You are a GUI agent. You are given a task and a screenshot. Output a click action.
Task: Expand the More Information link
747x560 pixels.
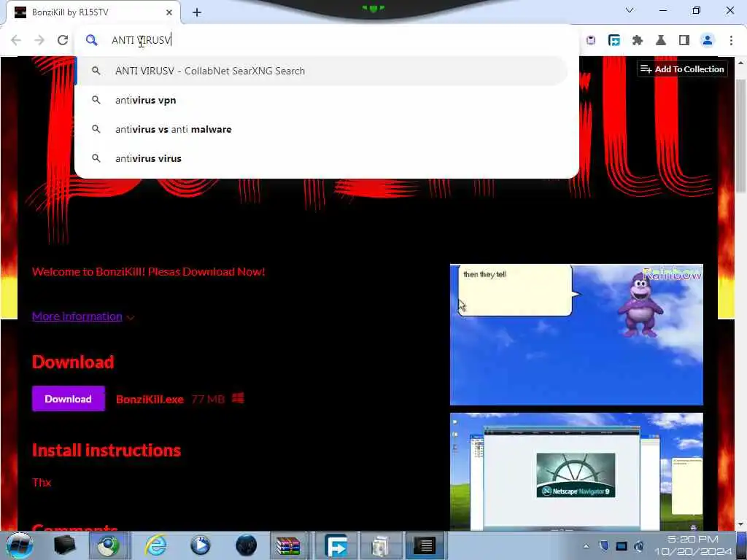(77, 316)
